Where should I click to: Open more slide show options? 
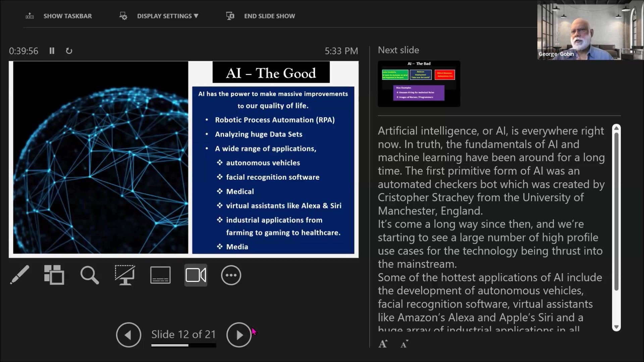[231, 275]
